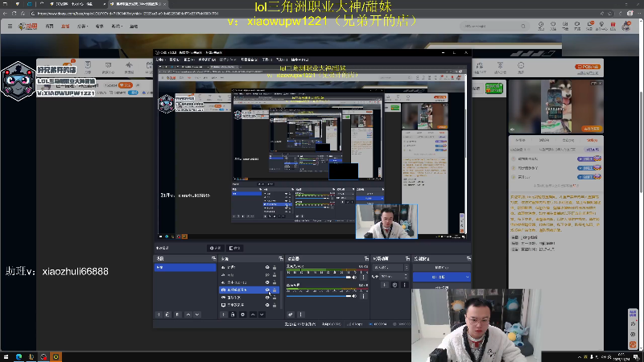Viewport: 644px width, 362px height.
Task: Click the dog phone ad video thumbnail
Action: pos(556,106)
